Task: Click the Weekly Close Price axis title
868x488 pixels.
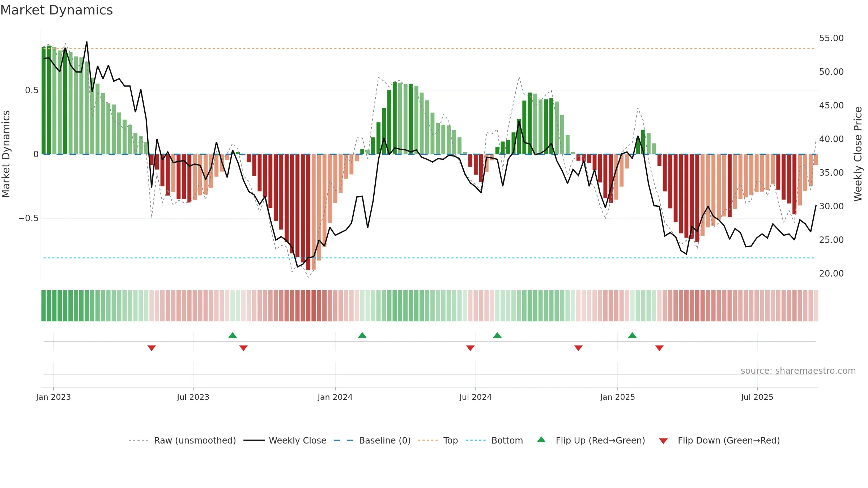Action: pyautogui.click(x=858, y=154)
